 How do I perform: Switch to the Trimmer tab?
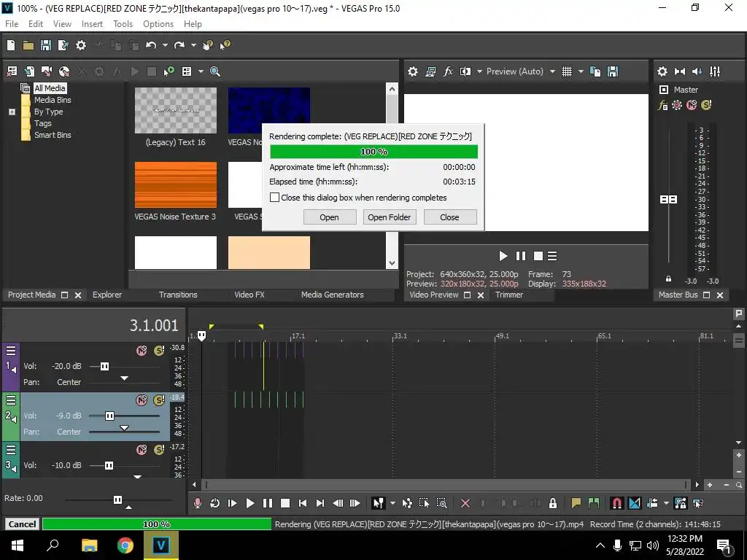(x=509, y=295)
